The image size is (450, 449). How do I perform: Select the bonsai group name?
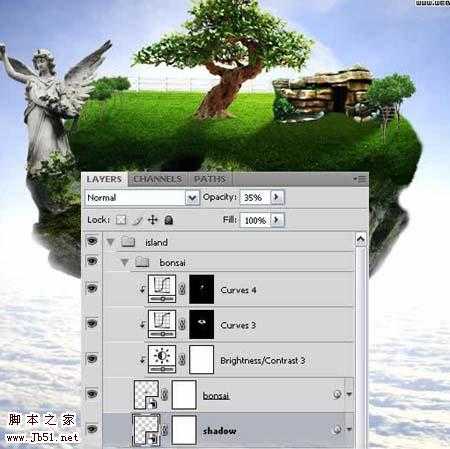(x=172, y=263)
